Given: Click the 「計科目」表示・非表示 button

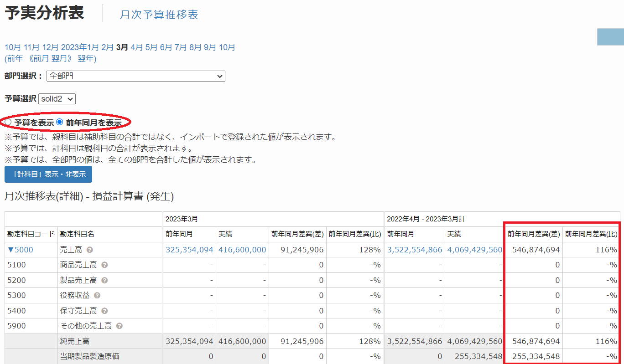Looking at the screenshot, I should tap(48, 174).
